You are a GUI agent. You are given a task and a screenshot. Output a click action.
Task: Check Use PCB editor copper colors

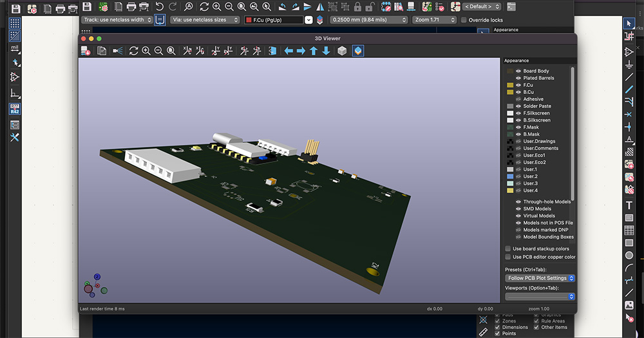[x=508, y=257]
